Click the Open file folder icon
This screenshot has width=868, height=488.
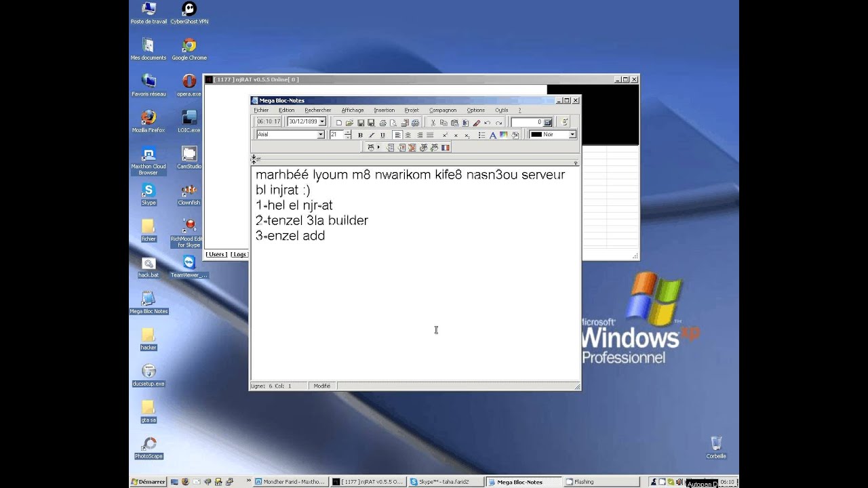click(x=349, y=123)
